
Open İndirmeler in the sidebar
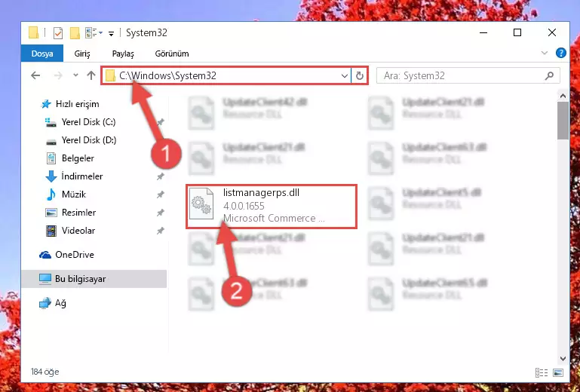[x=82, y=176]
